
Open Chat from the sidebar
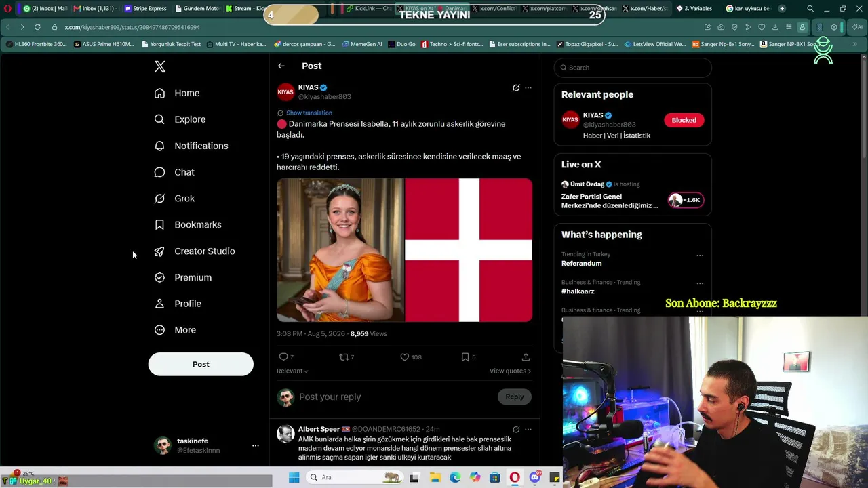click(x=174, y=172)
